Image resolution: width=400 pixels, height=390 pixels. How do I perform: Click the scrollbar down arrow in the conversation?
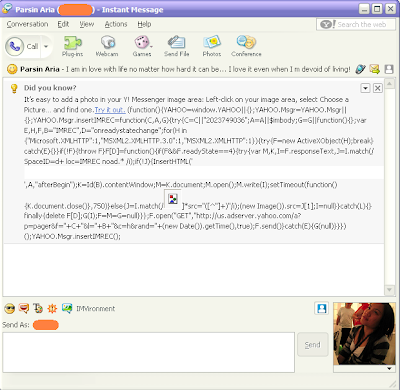[x=389, y=290]
